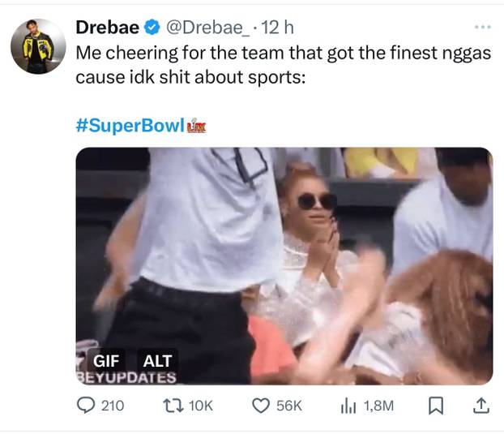Click the 12 h timestamp
Viewport: 504px width, 434px height.
277,28
